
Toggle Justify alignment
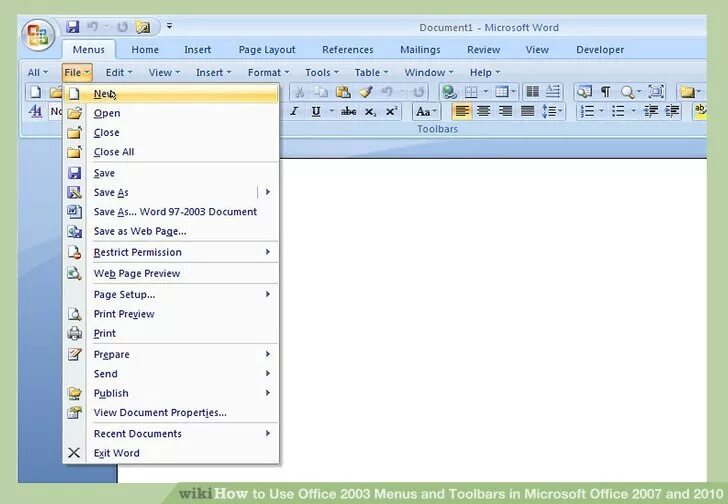(x=527, y=111)
